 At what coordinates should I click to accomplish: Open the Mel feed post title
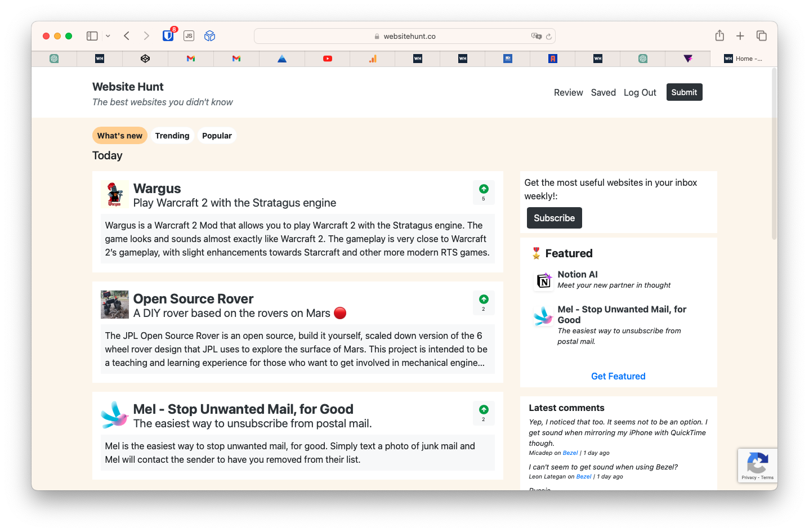tap(243, 409)
